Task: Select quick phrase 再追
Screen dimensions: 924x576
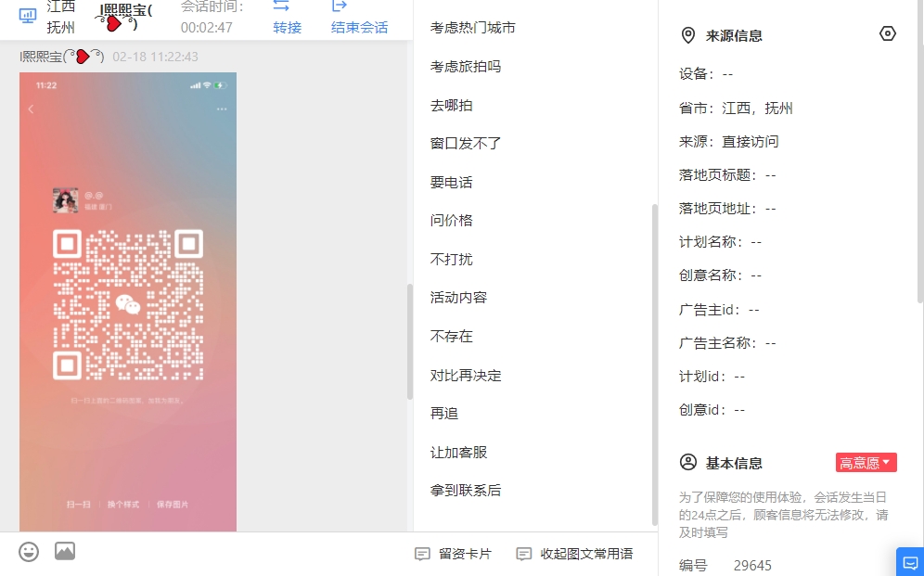Action: pyautogui.click(x=444, y=414)
